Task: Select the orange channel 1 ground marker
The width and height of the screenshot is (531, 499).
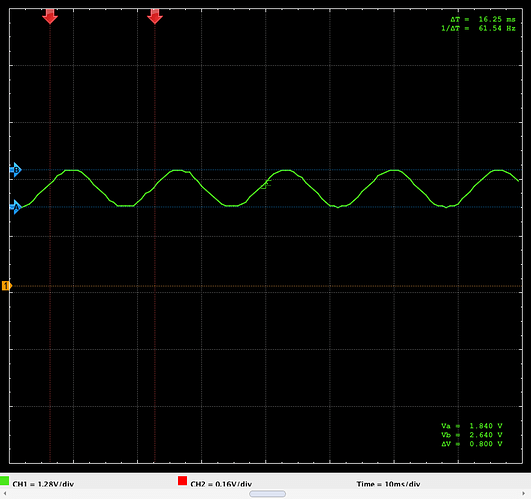Action: [x=7, y=286]
